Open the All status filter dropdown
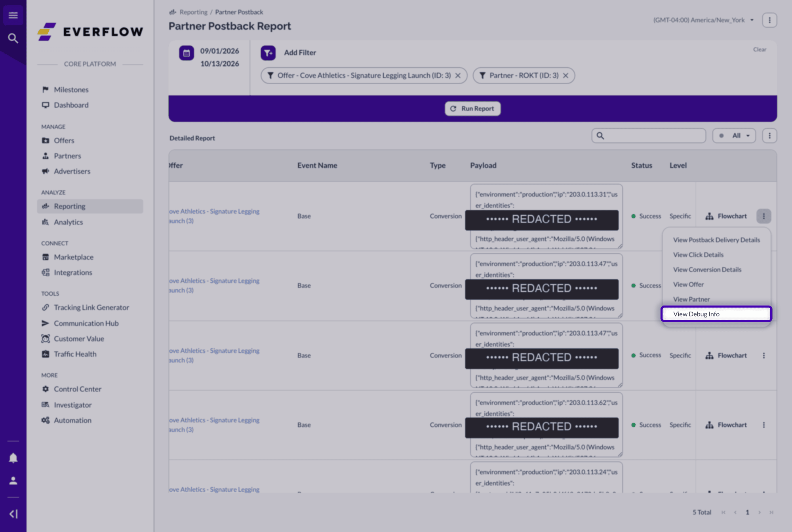792x532 pixels. coord(734,136)
